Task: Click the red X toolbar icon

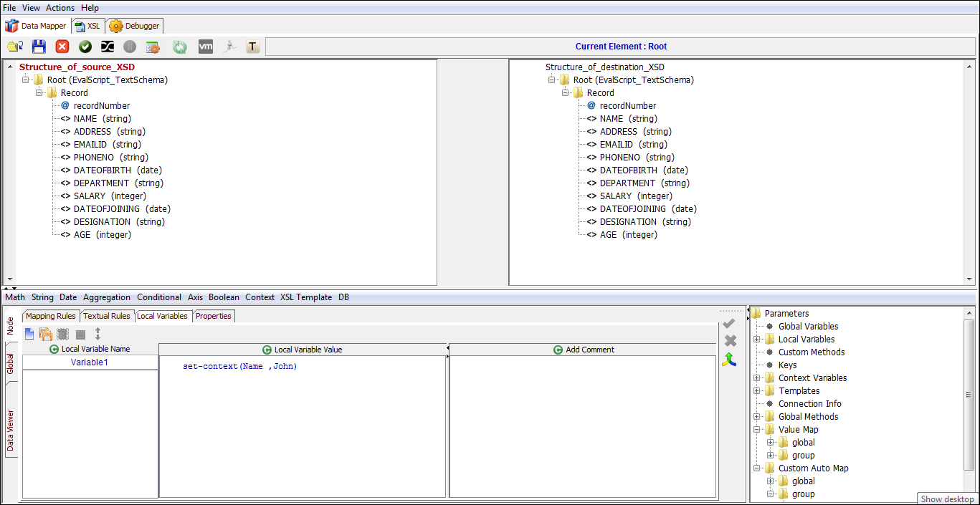Action: [62, 47]
